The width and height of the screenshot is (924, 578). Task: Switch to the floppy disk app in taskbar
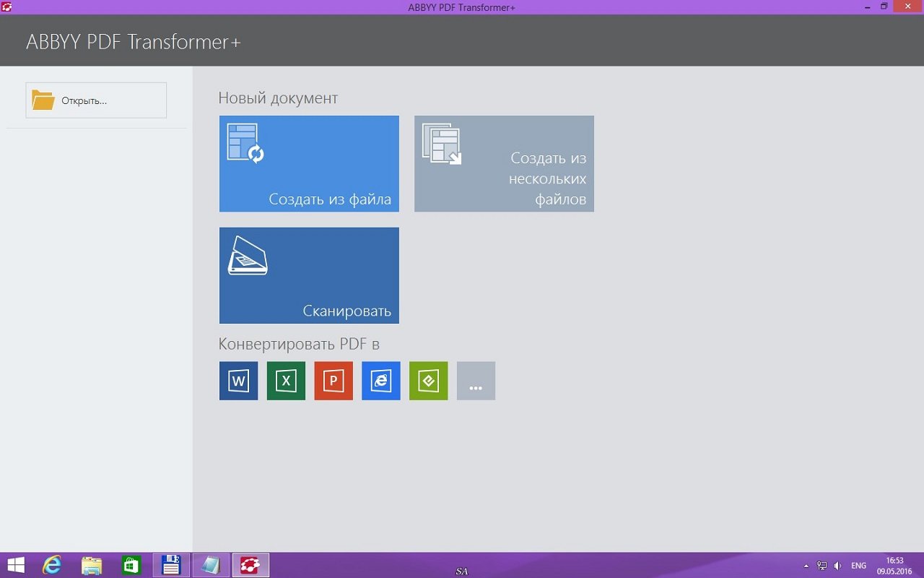tap(171, 565)
